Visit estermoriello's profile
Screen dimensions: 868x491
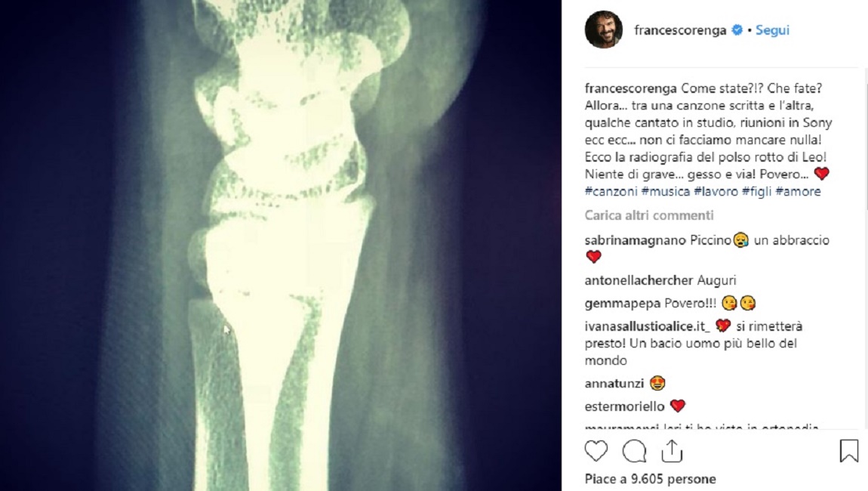624,406
